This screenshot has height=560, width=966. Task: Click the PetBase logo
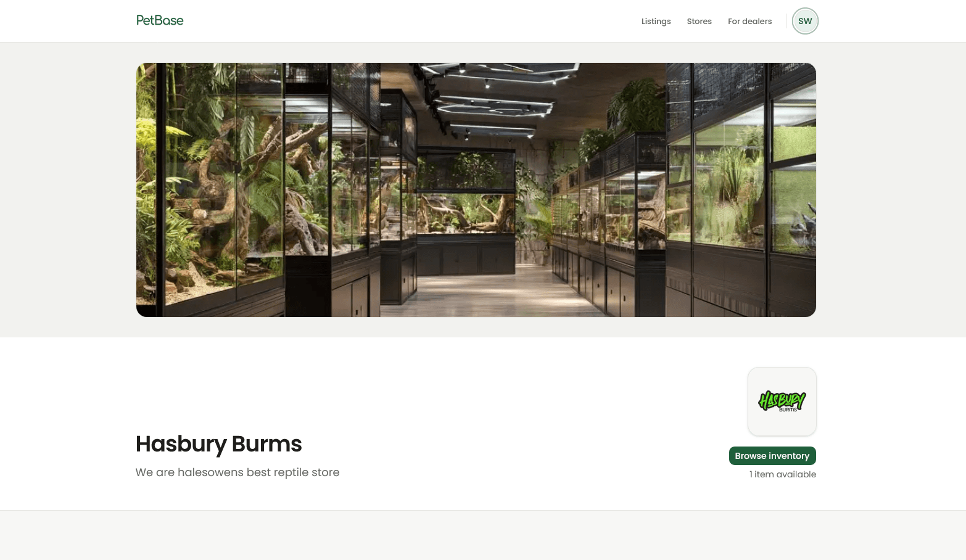point(160,20)
